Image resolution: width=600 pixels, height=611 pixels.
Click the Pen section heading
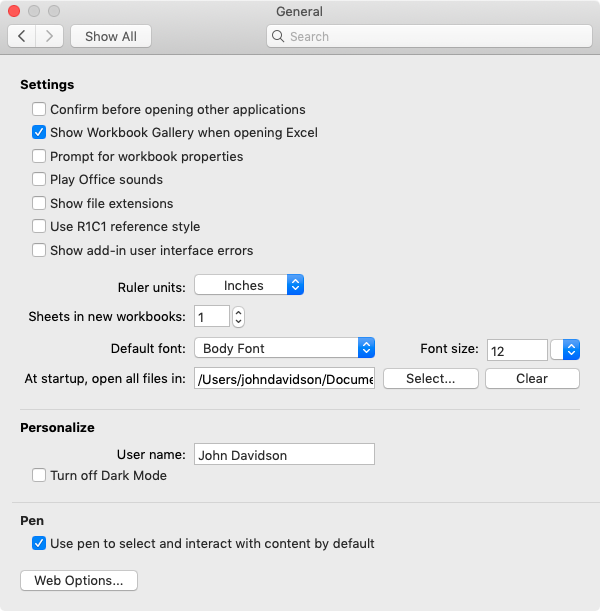point(32,521)
